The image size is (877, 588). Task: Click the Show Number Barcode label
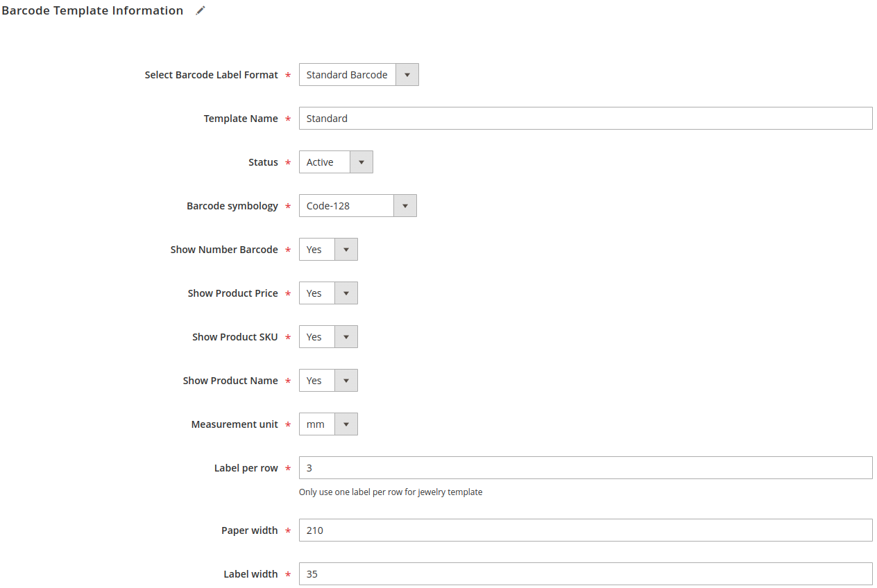[224, 250]
